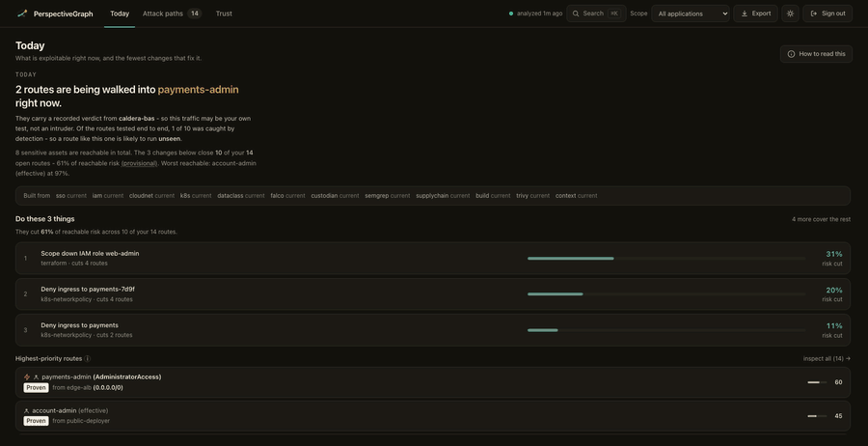Click the custodian current source chip
868x446 pixels.
tap(335, 196)
